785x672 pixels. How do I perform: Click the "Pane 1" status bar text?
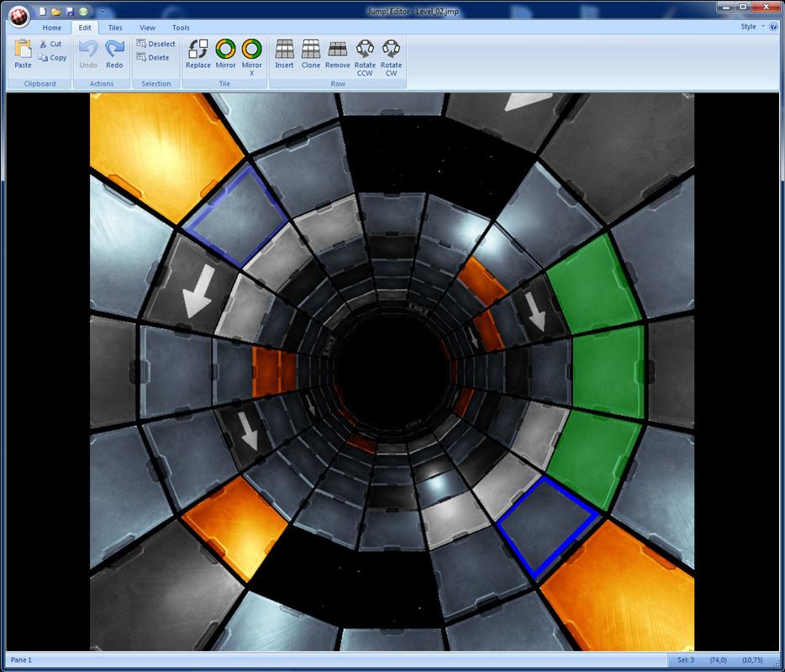tap(21, 659)
